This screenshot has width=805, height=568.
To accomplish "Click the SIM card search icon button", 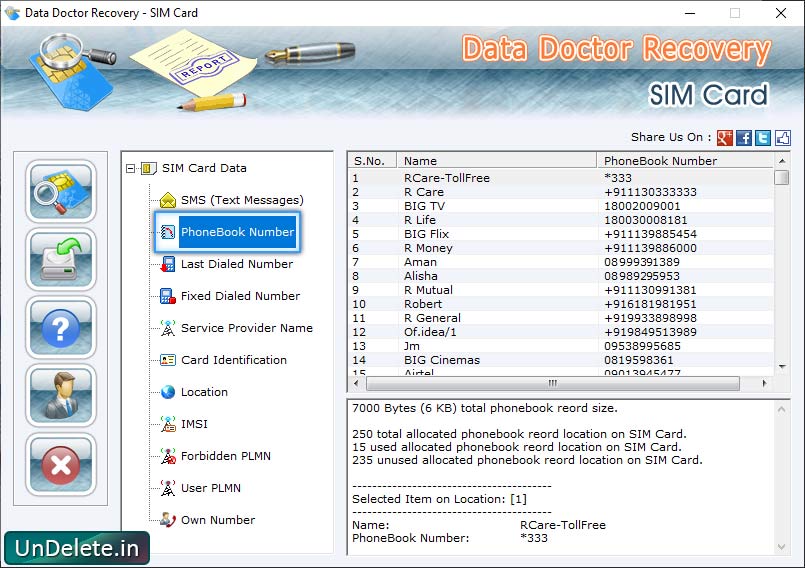I will (61, 191).
